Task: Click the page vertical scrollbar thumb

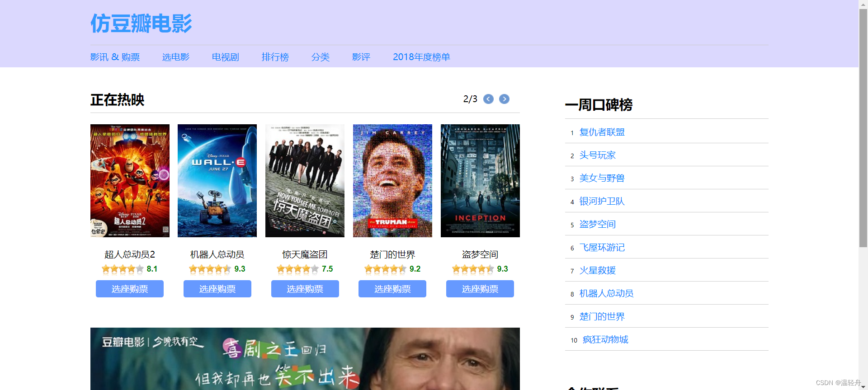Action: pyautogui.click(x=863, y=128)
